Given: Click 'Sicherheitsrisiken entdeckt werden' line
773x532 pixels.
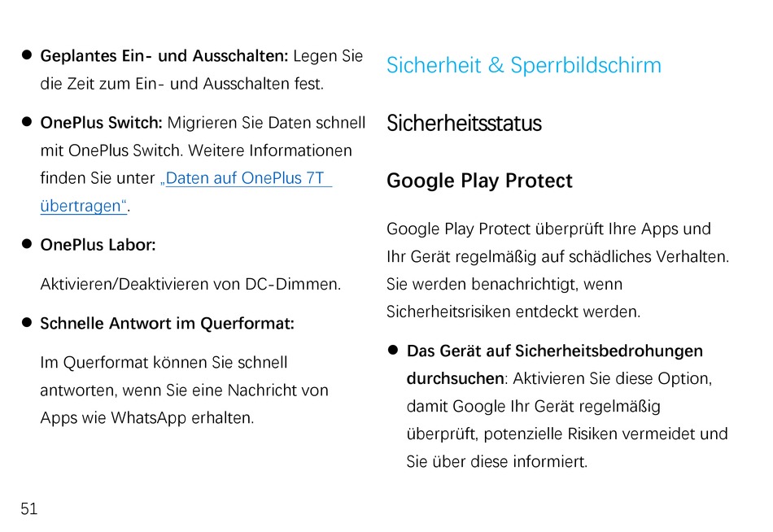Looking at the screenshot, I should (x=513, y=312).
